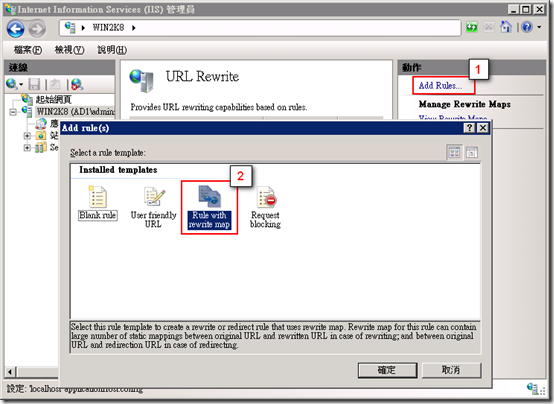Click the green Refresh icon in toolbar
The image size is (554, 404).
(x=472, y=27)
